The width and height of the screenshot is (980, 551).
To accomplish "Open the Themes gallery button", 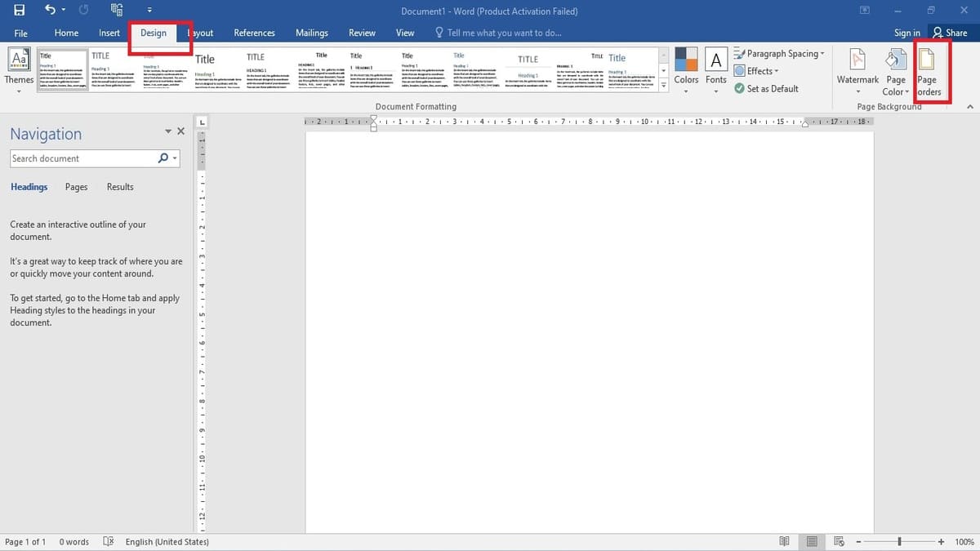I will 19,70.
